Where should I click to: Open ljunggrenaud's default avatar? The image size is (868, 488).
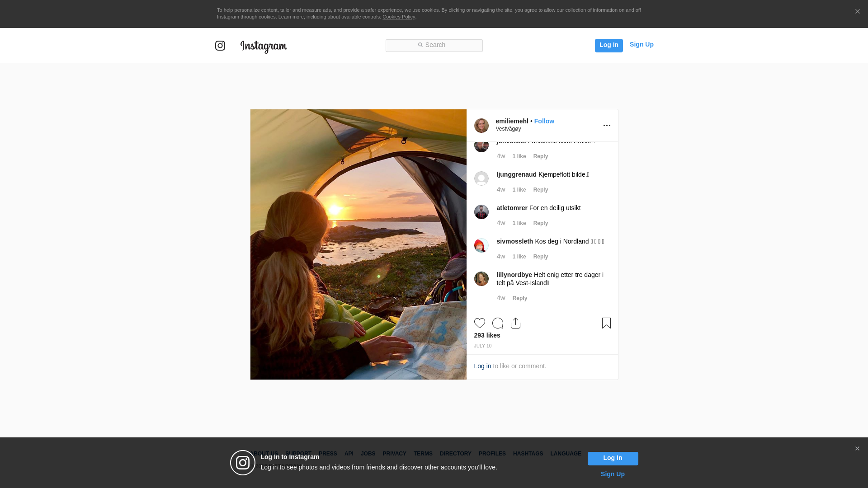click(x=481, y=178)
